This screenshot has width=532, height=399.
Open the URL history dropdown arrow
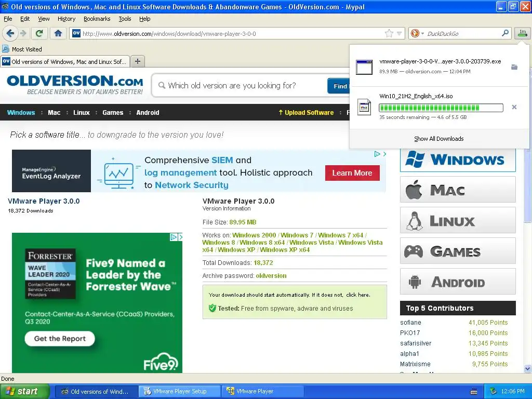tap(400, 33)
